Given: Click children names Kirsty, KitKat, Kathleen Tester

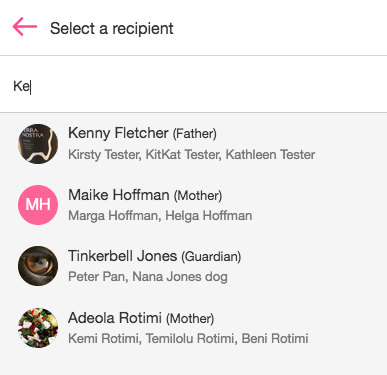Looking at the screenshot, I should 191,155.
